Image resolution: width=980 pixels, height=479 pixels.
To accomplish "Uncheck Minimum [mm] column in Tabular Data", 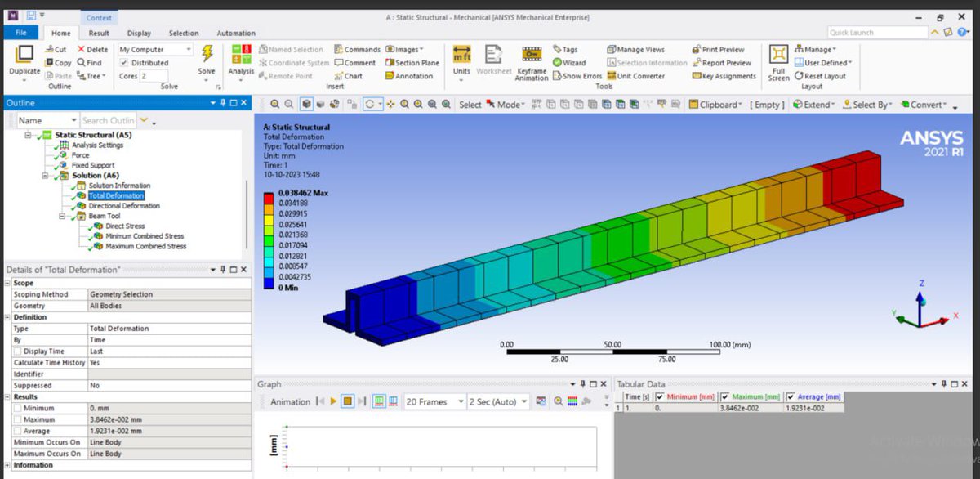I will click(x=660, y=397).
